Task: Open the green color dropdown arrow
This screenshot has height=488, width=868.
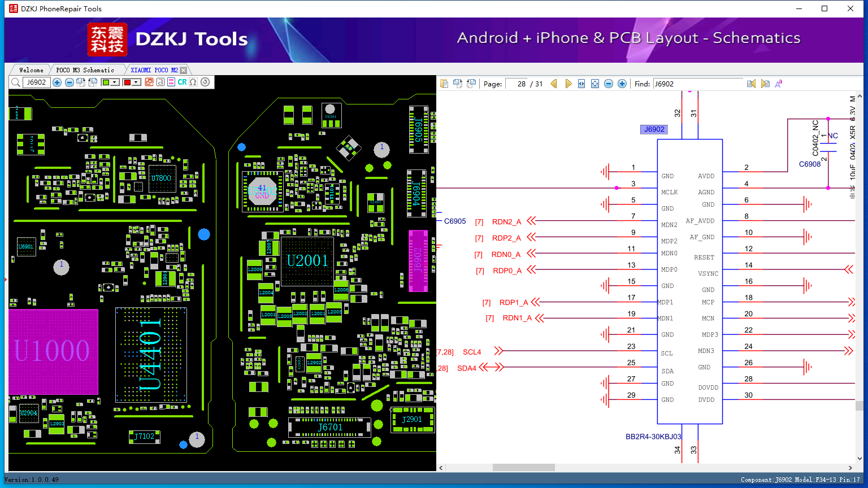Action: tap(115, 82)
